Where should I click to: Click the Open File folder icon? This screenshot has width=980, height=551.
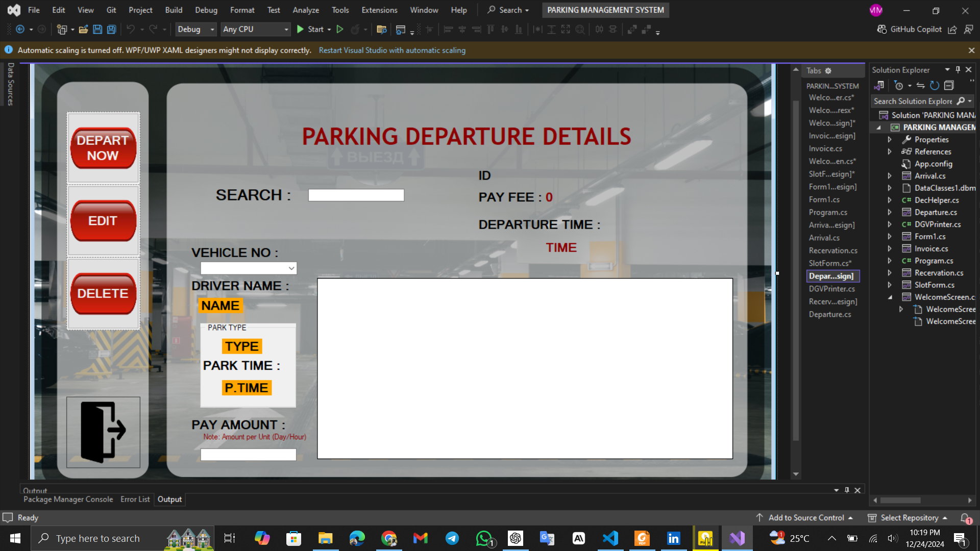click(x=83, y=30)
